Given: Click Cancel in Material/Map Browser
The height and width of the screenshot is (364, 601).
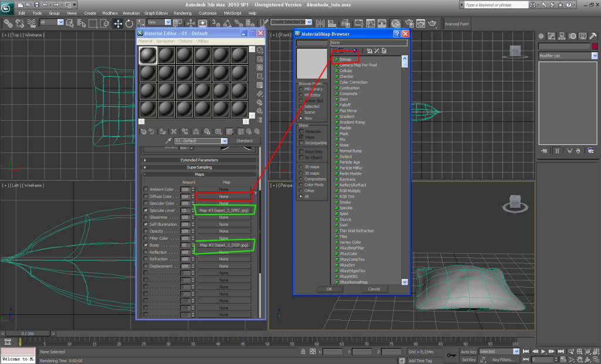Looking at the screenshot, I should 374,290.
